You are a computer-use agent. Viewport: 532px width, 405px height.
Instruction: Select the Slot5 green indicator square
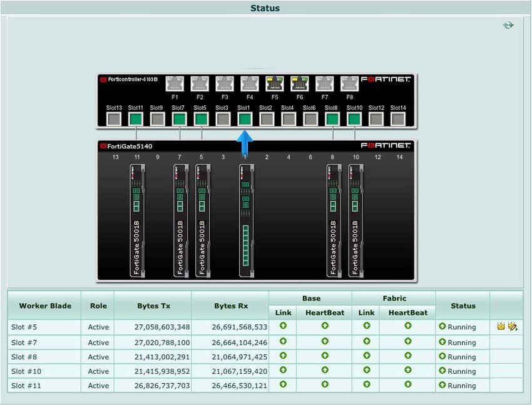pyautogui.click(x=201, y=119)
